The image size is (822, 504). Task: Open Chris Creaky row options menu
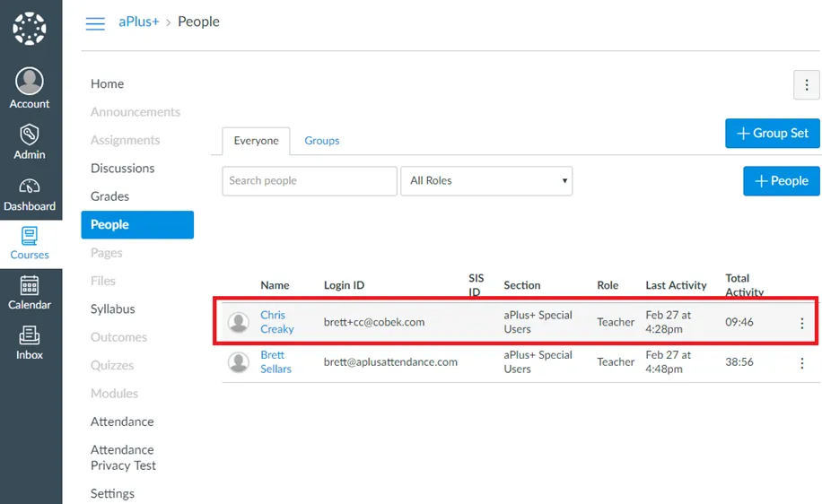[x=801, y=323]
